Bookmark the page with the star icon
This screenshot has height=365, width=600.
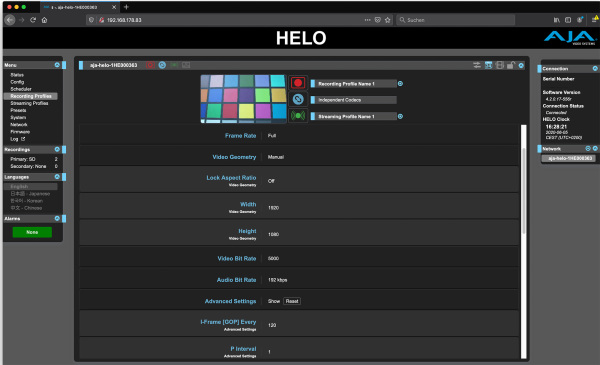388,20
